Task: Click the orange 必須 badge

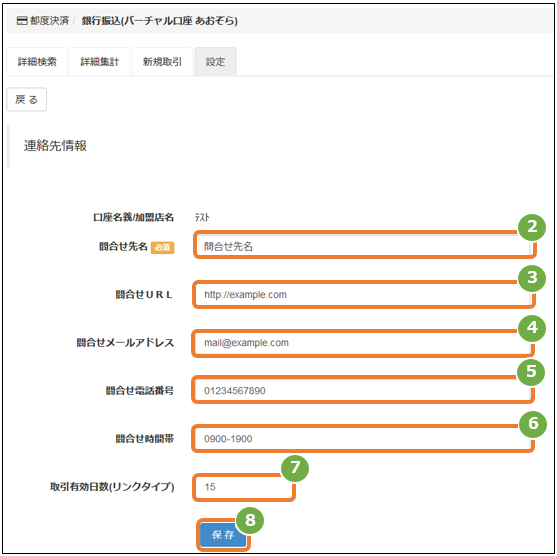Action: click(162, 247)
